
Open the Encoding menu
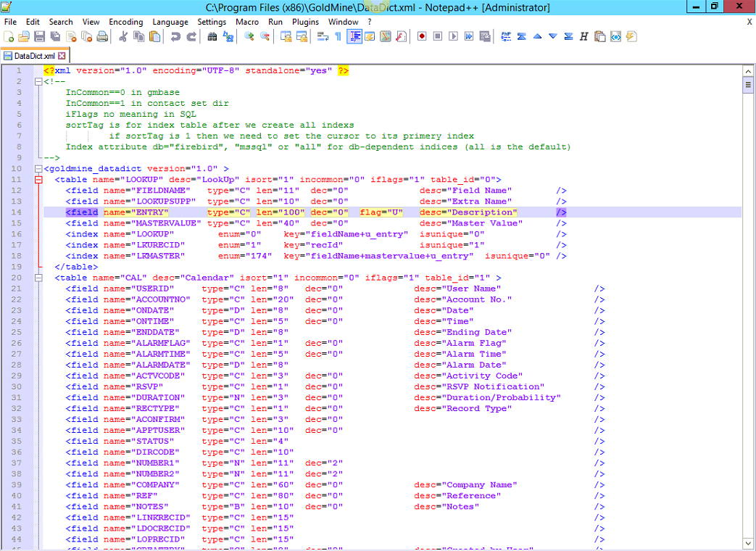(125, 22)
